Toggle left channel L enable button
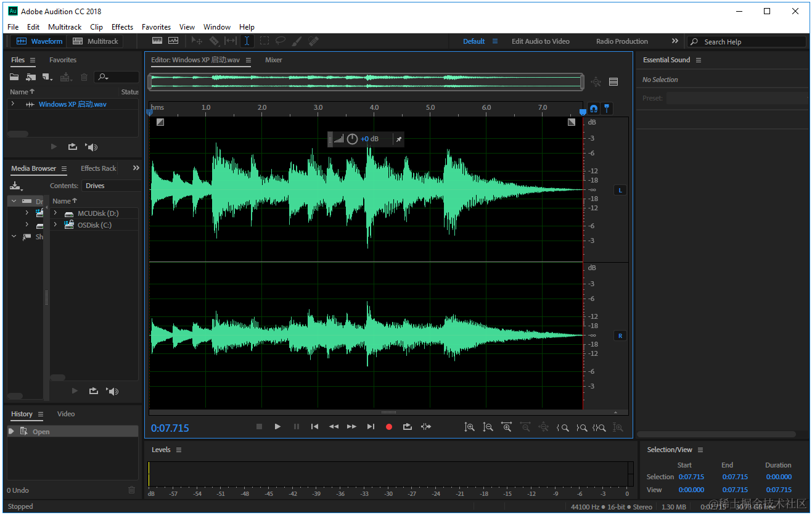 [x=620, y=190]
